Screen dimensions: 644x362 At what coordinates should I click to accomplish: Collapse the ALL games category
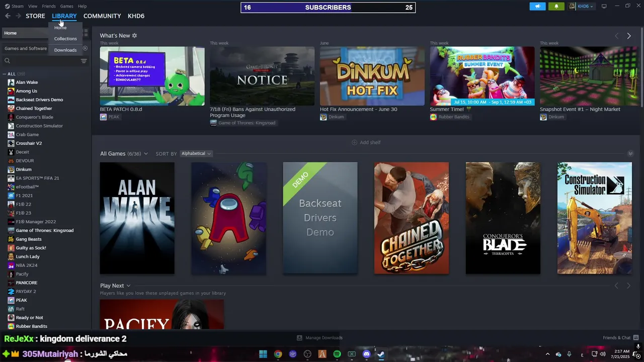5,74
